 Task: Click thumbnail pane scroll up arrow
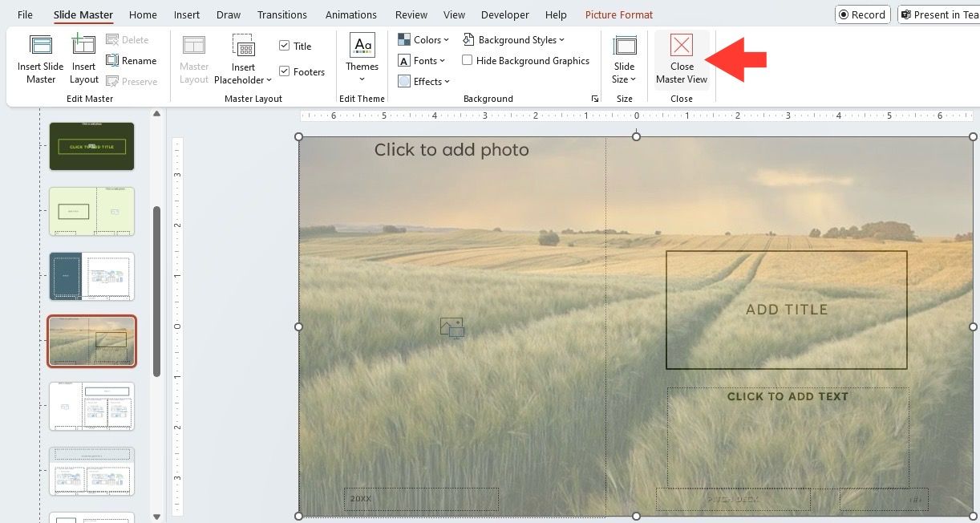156,115
